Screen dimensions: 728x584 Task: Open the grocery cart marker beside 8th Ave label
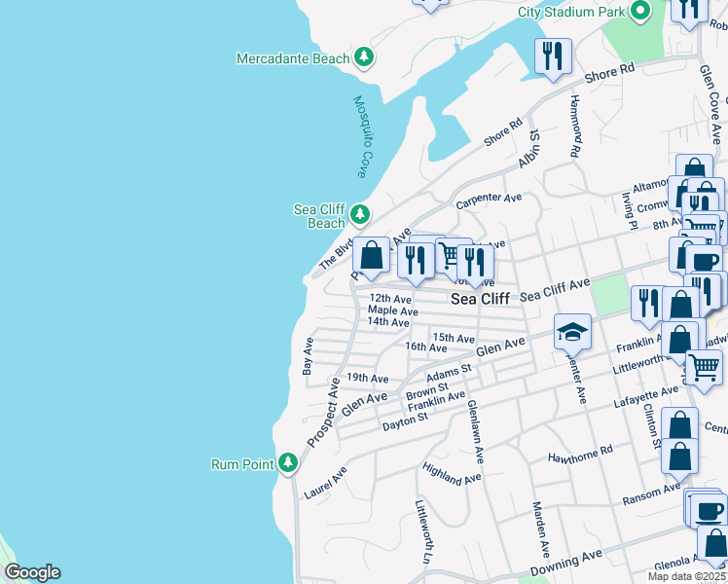(x=701, y=225)
